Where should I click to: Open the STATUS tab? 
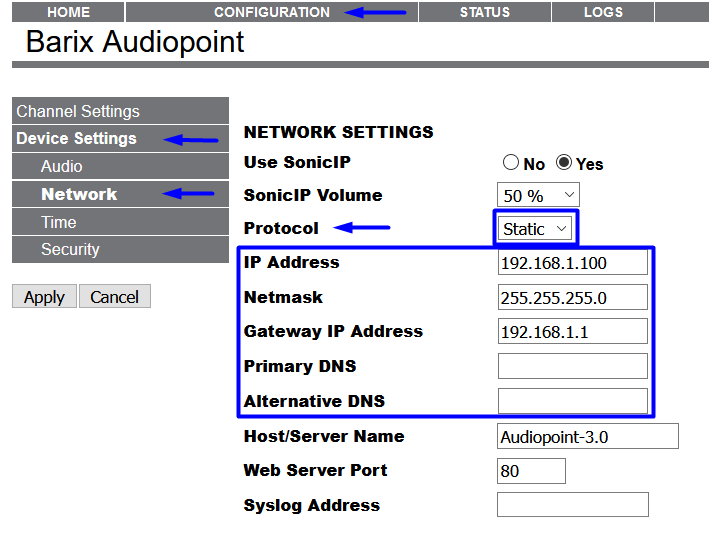pyautogui.click(x=484, y=12)
